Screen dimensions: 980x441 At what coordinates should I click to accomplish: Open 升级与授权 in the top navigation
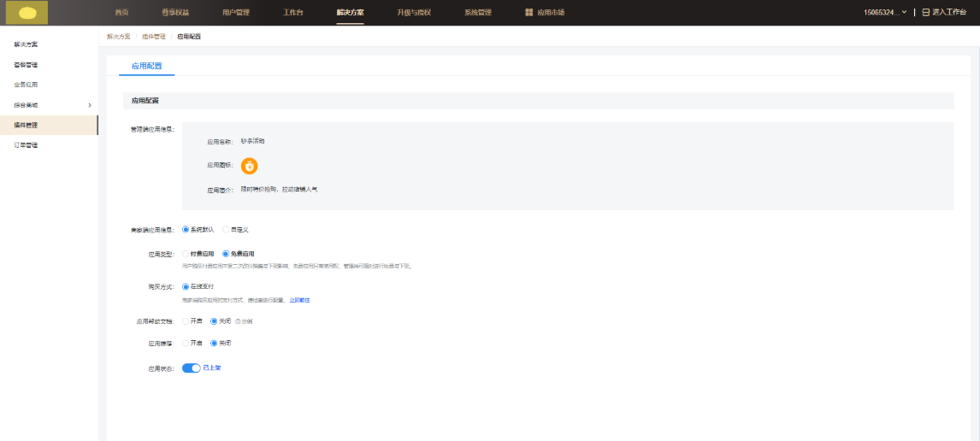coord(413,13)
